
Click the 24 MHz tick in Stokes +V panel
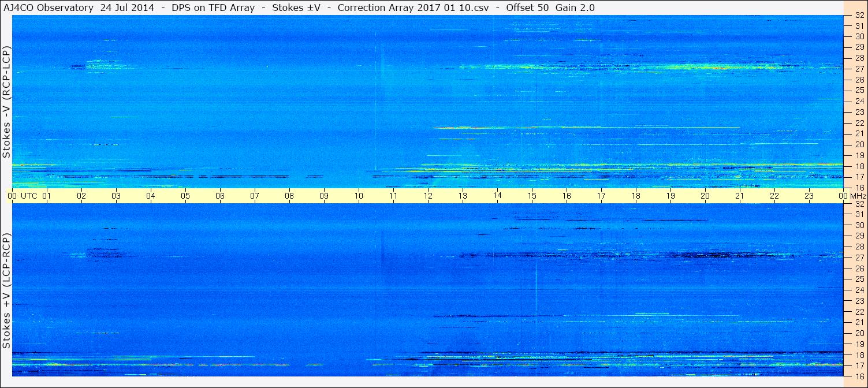pyautogui.click(x=859, y=290)
